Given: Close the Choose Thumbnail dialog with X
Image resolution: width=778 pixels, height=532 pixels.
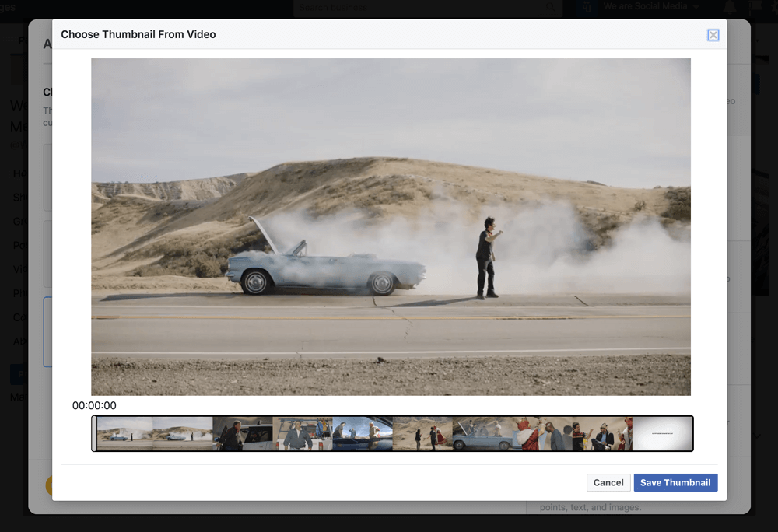Looking at the screenshot, I should coord(713,35).
